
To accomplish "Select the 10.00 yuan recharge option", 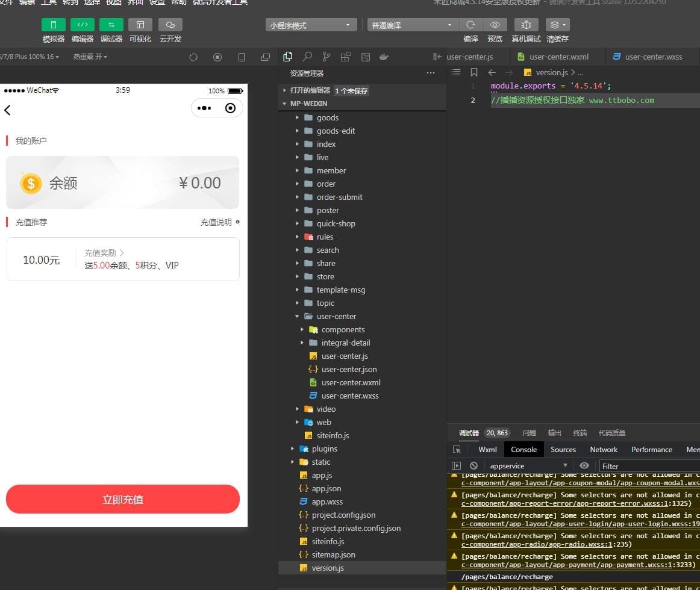I will [123, 259].
